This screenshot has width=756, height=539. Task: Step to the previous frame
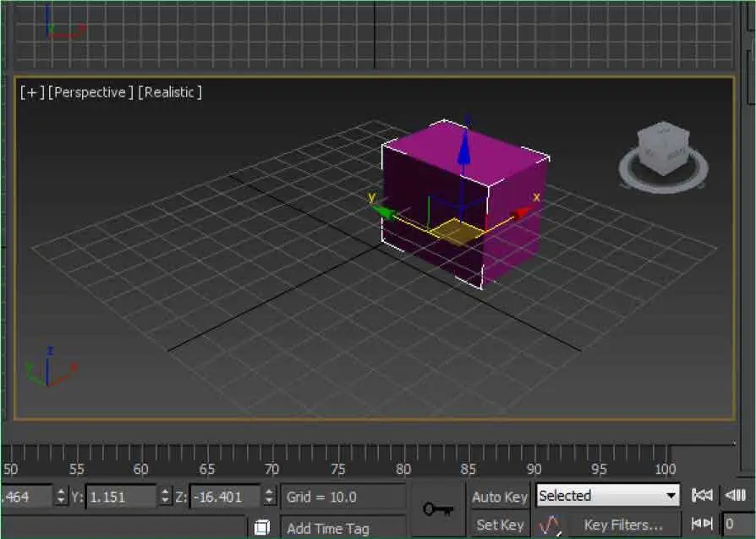pyautogui.click(x=736, y=495)
